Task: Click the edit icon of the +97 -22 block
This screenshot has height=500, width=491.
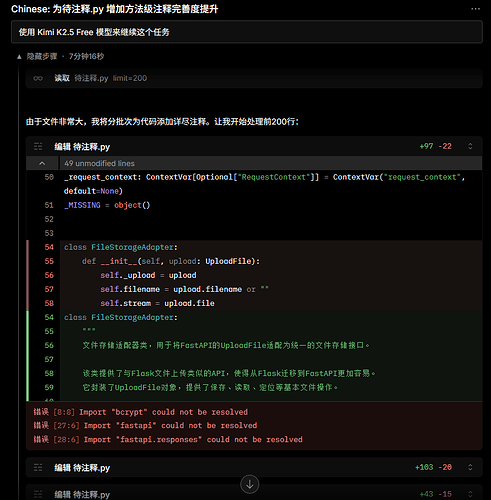Action: 38,146
